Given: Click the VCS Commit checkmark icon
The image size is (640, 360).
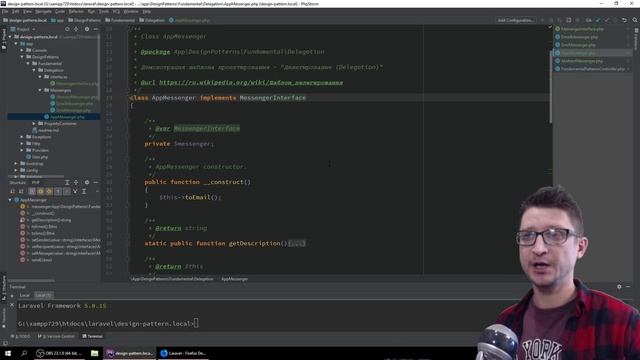Looking at the screenshot, I should (x=607, y=20).
